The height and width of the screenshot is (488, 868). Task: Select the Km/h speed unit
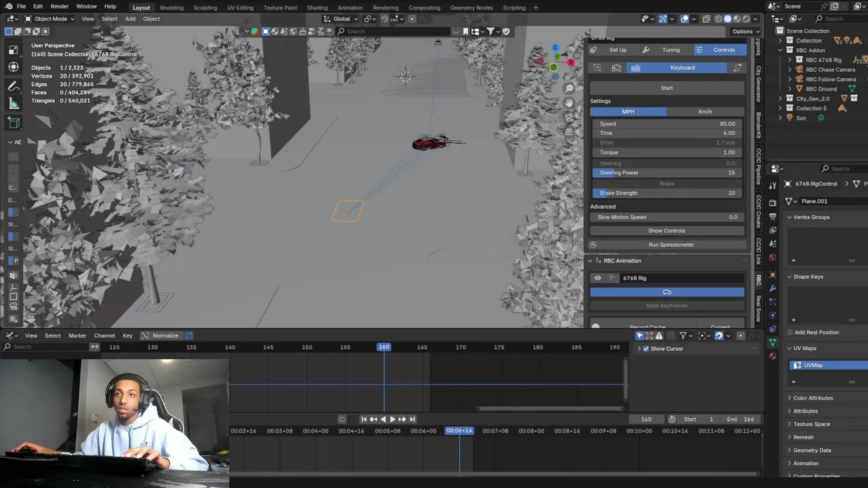[705, 112]
